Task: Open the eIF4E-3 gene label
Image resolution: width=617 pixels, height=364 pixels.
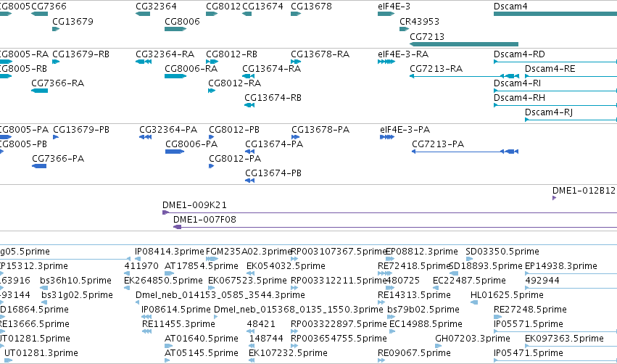Action: coord(394,7)
